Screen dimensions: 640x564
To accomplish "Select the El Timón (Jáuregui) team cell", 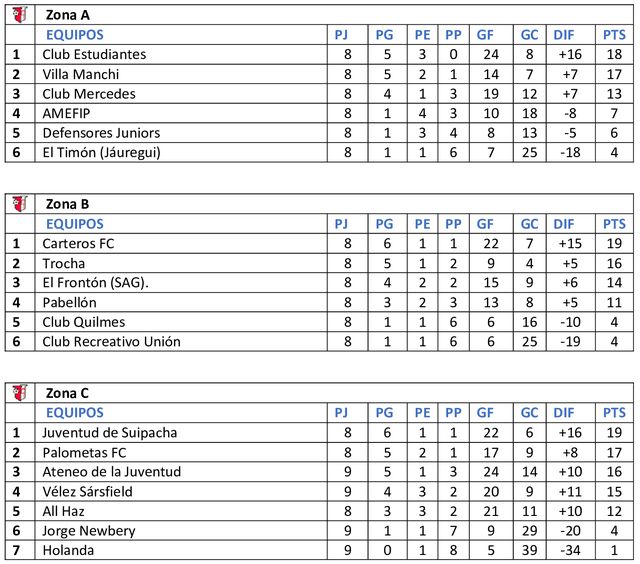I will tap(181, 152).
